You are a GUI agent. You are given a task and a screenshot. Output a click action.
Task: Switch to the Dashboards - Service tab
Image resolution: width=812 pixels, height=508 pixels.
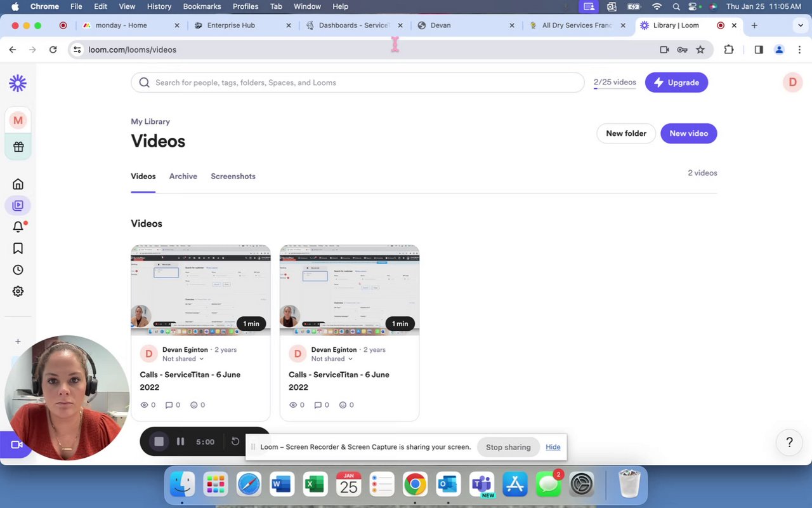pyautogui.click(x=354, y=25)
